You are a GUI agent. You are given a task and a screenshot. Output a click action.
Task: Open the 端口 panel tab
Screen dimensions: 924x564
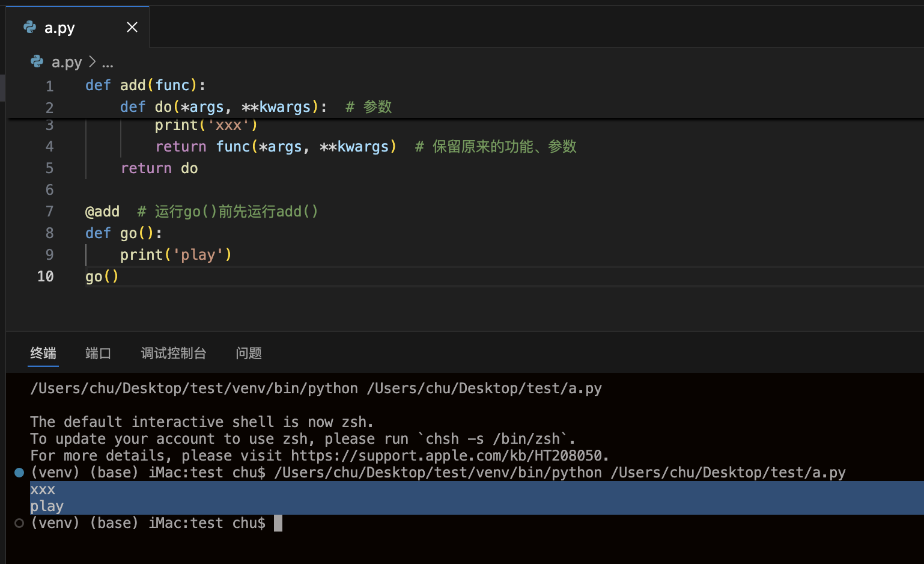click(x=98, y=353)
